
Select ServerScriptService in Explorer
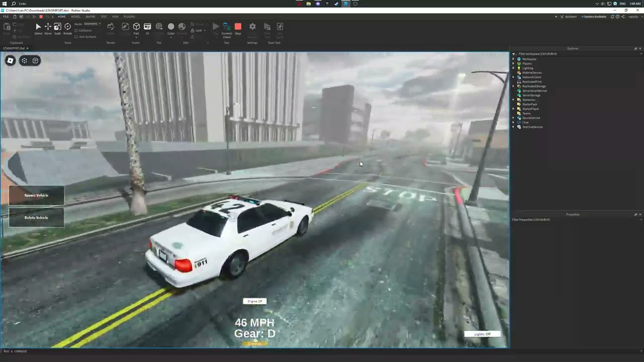point(534,91)
